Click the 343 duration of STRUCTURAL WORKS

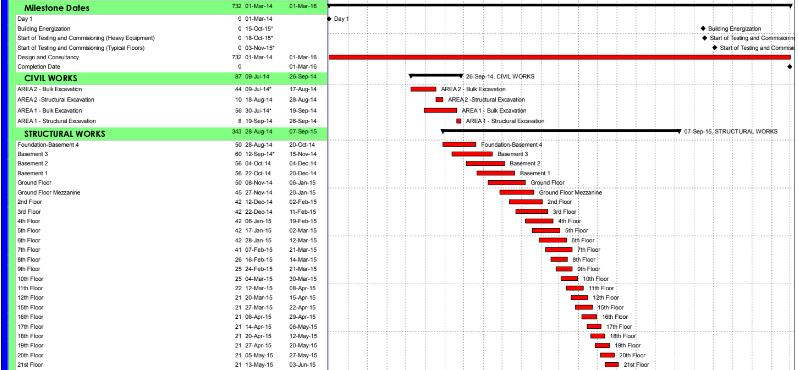pos(236,131)
